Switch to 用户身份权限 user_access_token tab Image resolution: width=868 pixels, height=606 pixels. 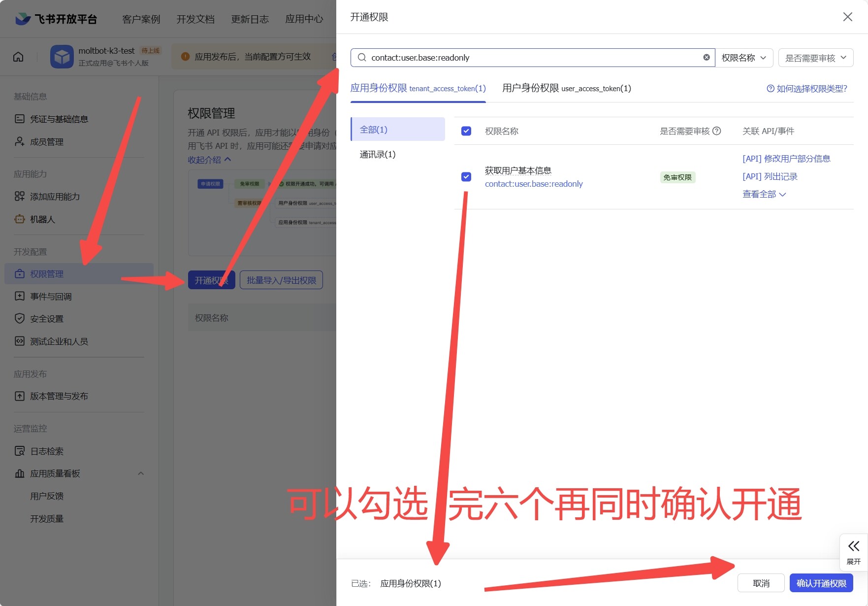click(x=566, y=88)
